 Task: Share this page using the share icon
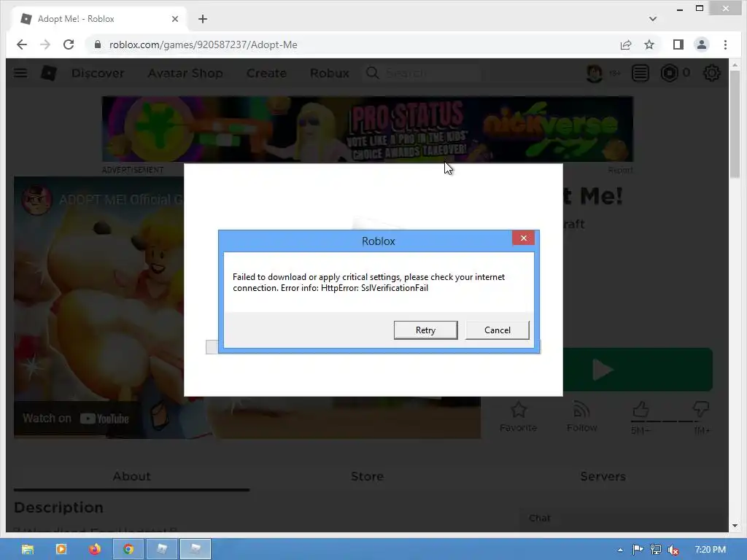pos(625,44)
